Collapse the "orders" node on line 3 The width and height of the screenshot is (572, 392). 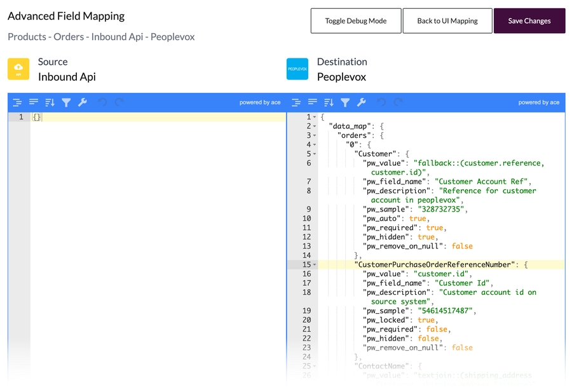pyautogui.click(x=315, y=136)
